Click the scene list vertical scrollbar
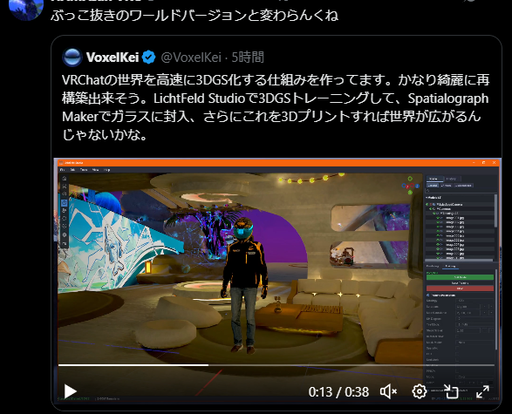512x414 pixels. (x=496, y=210)
